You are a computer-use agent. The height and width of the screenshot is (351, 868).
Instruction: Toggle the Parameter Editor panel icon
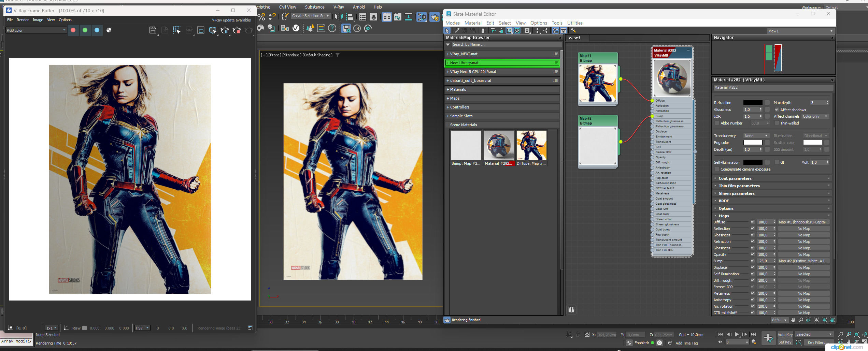click(564, 31)
